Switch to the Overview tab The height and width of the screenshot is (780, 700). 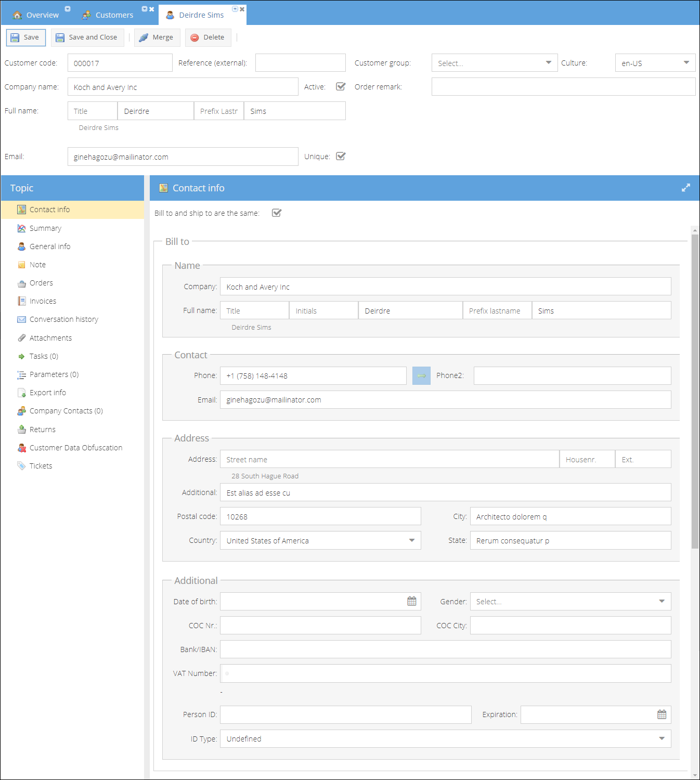(x=36, y=15)
